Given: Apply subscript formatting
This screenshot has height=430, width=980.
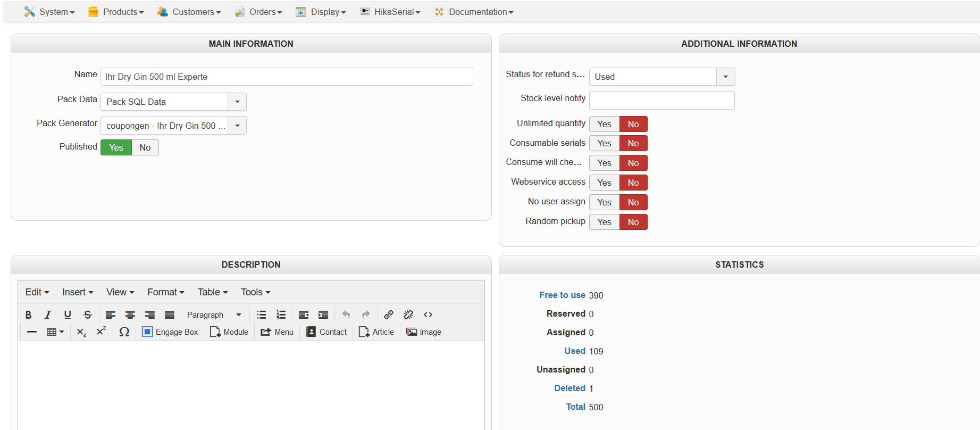Looking at the screenshot, I should click(x=81, y=332).
